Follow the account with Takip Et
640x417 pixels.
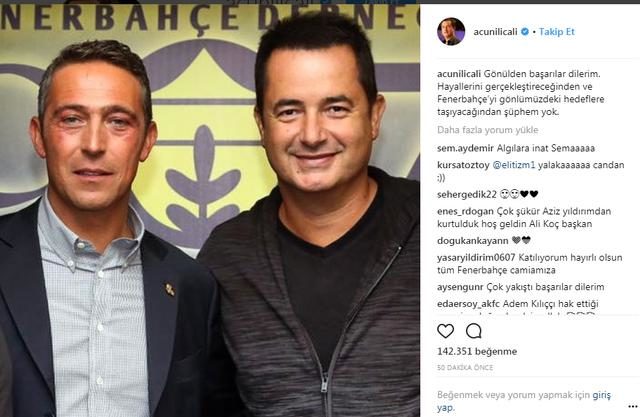556,31
